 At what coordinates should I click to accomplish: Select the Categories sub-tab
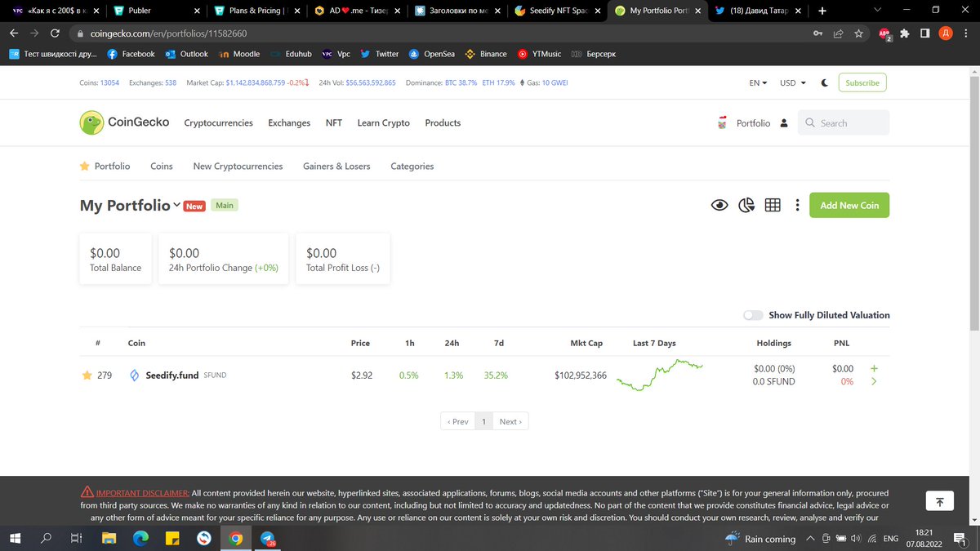(412, 166)
